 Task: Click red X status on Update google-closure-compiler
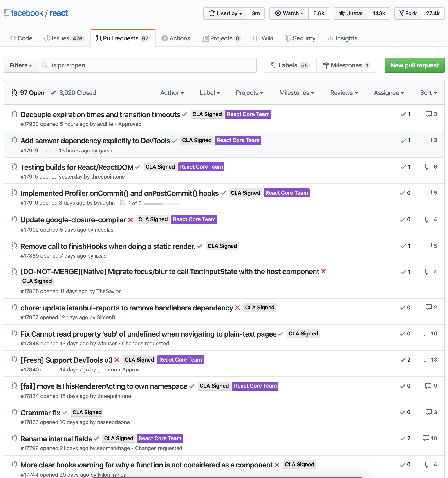(130, 220)
